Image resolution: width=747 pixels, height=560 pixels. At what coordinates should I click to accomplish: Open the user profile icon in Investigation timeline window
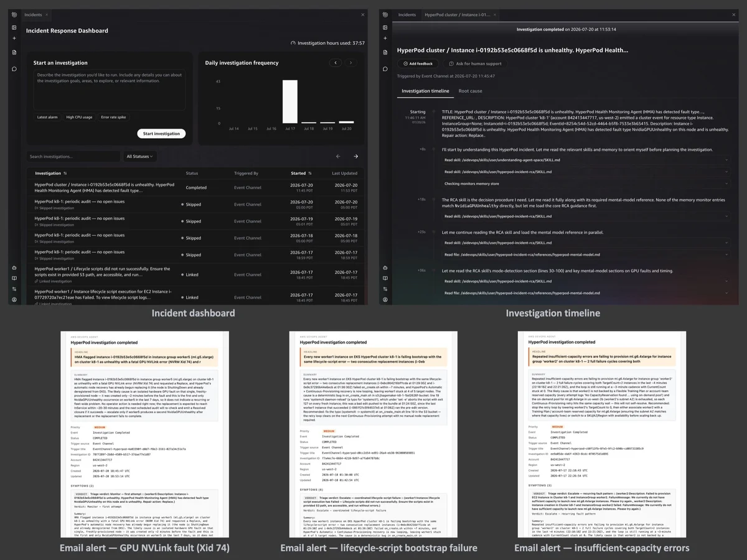tap(385, 299)
